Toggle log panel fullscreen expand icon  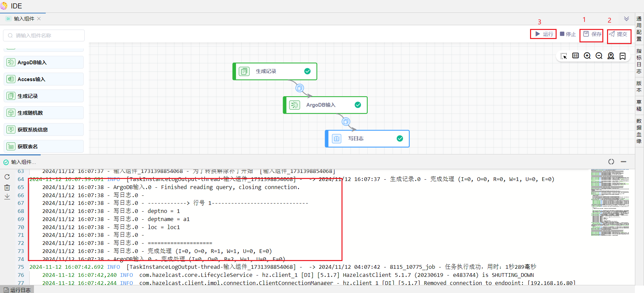611,162
